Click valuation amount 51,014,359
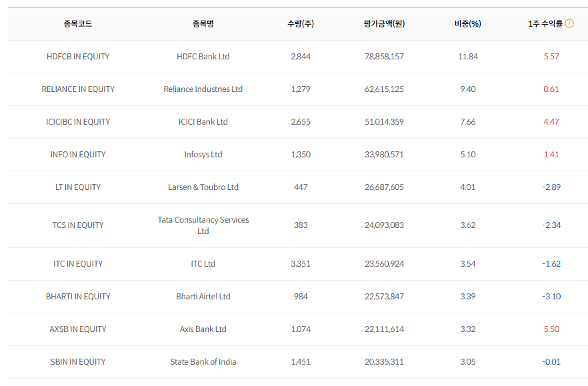 (x=385, y=122)
